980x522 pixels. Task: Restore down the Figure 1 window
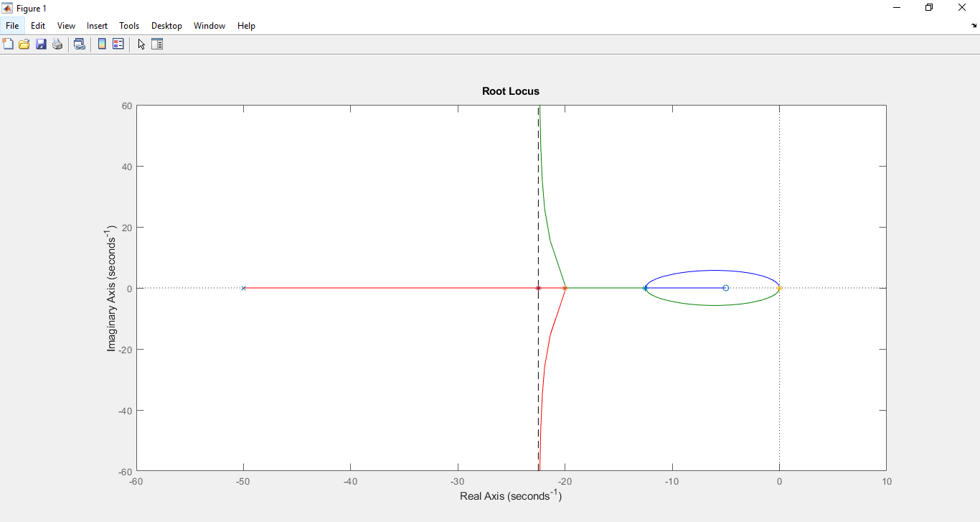930,8
